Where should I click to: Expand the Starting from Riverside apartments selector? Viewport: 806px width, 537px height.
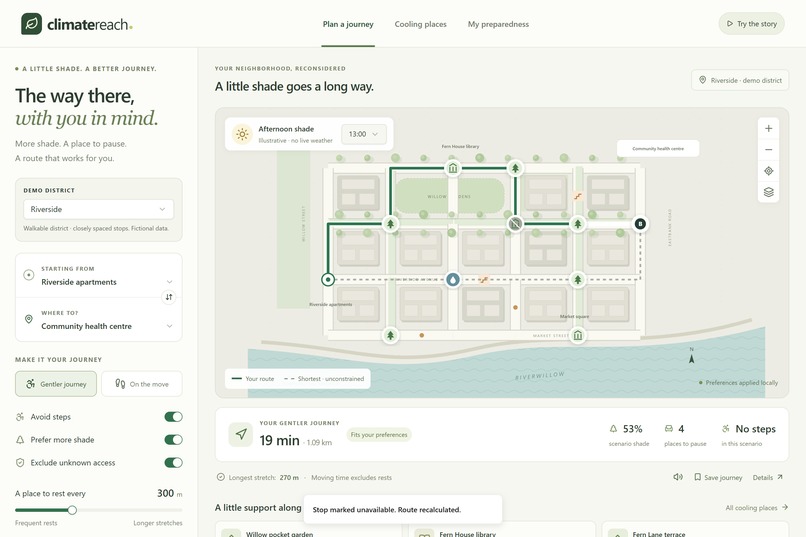pos(99,276)
